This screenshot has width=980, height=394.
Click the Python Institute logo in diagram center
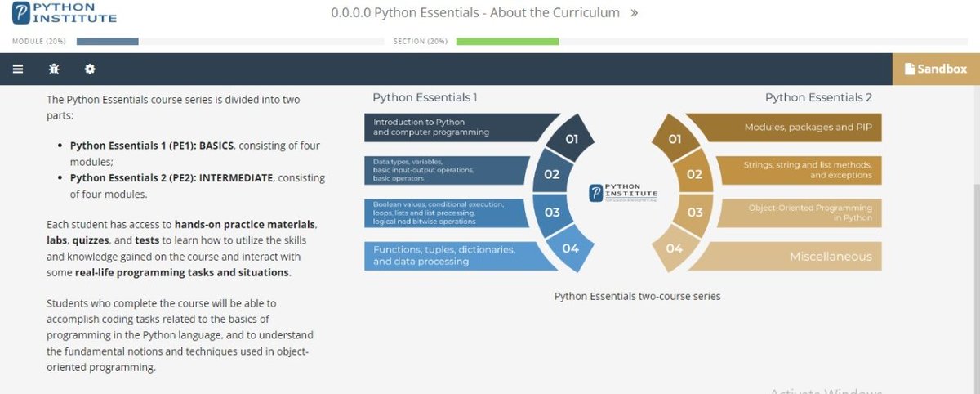(x=622, y=193)
